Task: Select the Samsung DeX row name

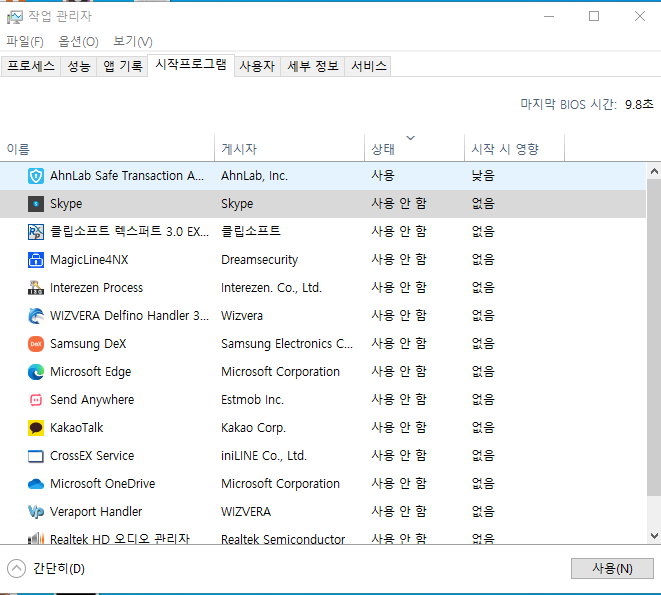Action: tap(88, 344)
